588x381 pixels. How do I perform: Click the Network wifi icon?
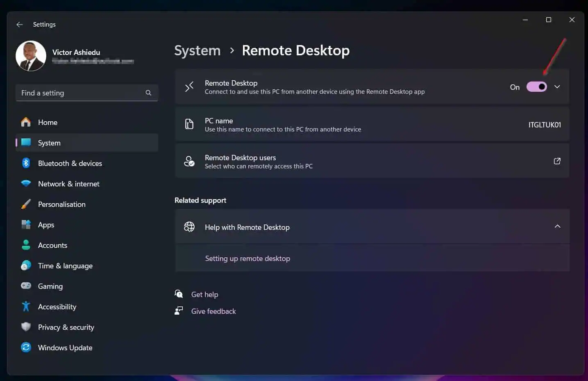[26, 184]
